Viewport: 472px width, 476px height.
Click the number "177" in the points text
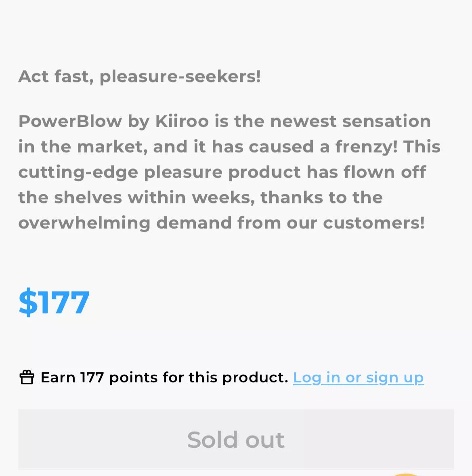coord(92,377)
